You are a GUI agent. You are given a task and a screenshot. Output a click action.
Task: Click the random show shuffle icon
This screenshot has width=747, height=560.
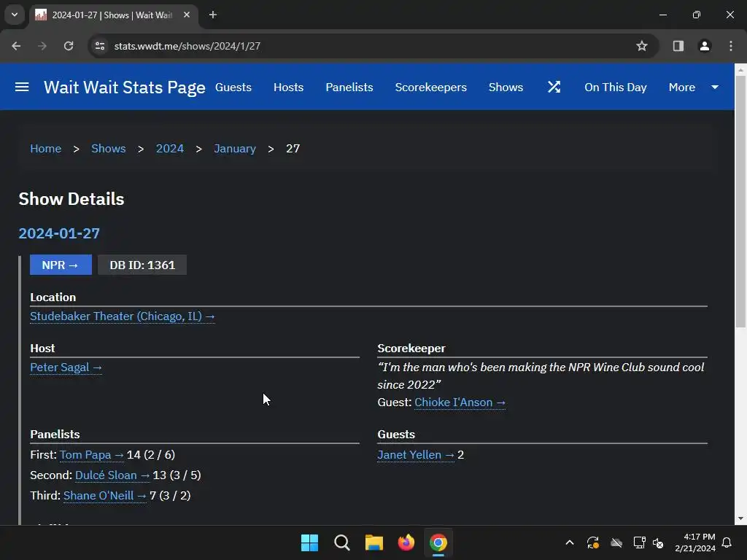(x=554, y=87)
